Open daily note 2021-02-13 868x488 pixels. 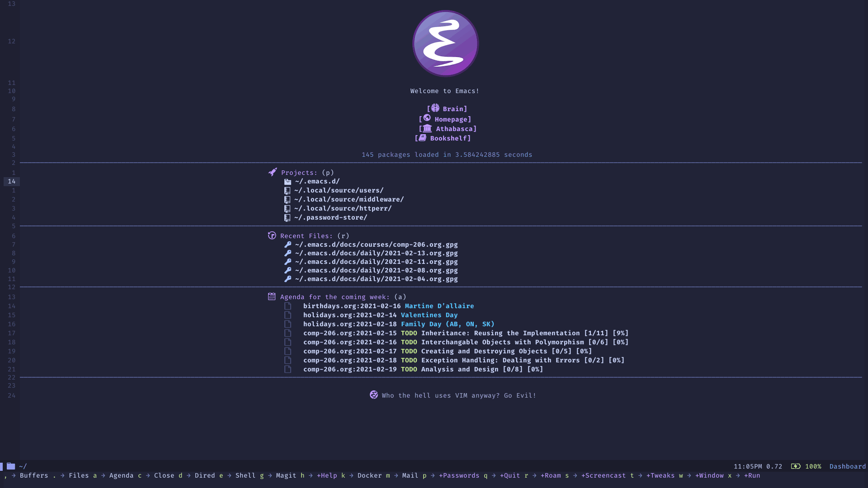click(x=376, y=253)
